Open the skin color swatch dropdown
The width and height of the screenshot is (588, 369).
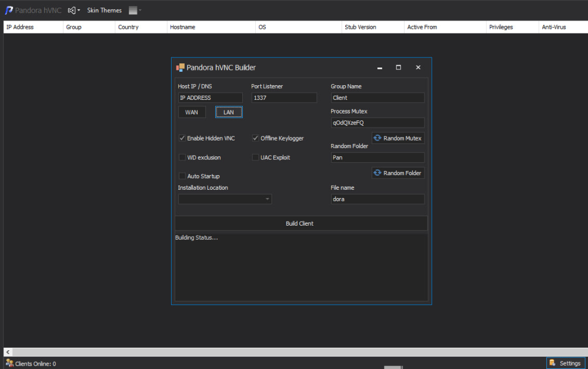tap(135, 11)
